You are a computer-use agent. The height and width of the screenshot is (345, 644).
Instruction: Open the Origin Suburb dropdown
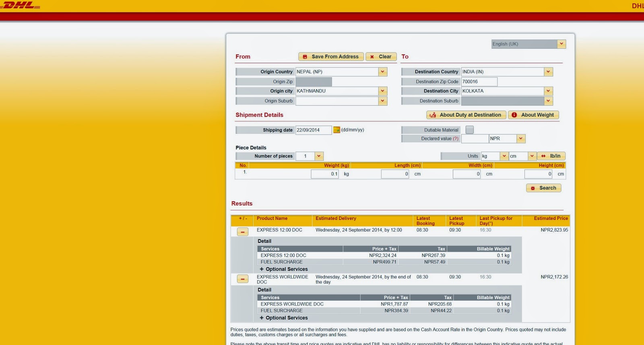tap(383, 101)
